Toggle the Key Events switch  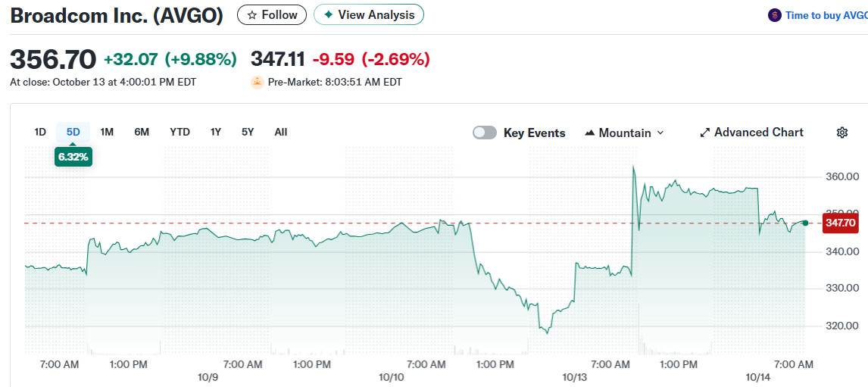point(485,133)
